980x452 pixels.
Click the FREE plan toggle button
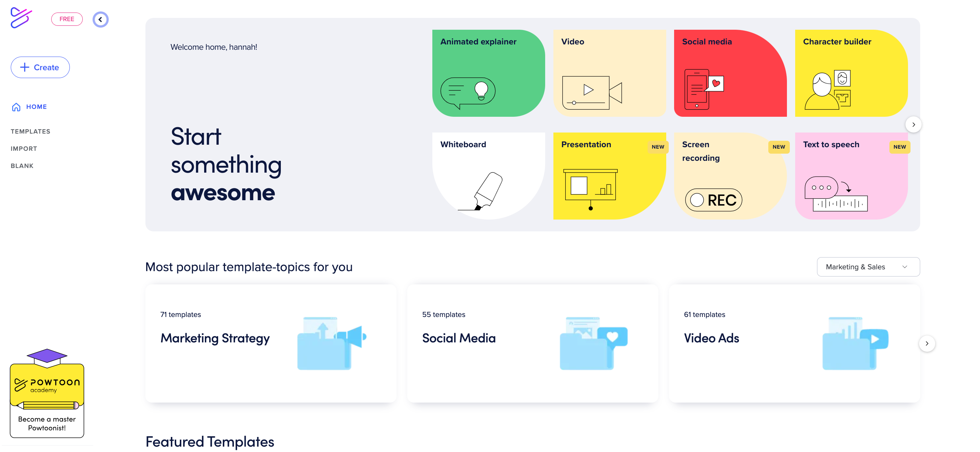coord(67,19)
